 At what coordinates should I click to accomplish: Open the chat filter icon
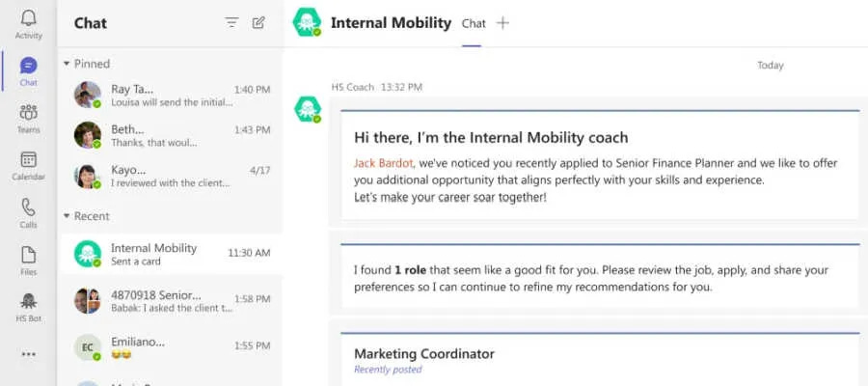[231, 23]
